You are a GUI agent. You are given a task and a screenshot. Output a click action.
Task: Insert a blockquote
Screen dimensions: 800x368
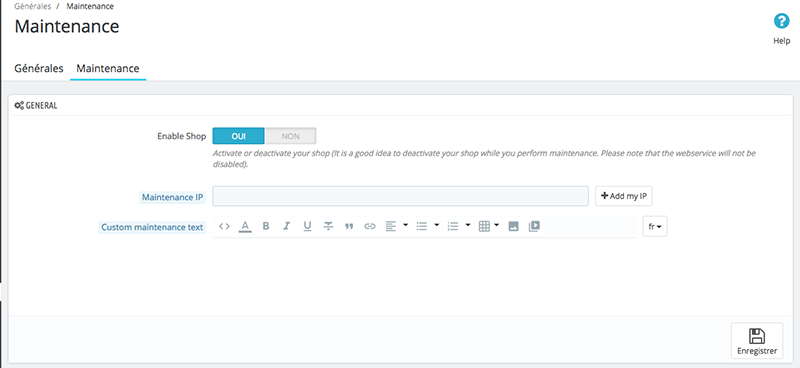349,226
